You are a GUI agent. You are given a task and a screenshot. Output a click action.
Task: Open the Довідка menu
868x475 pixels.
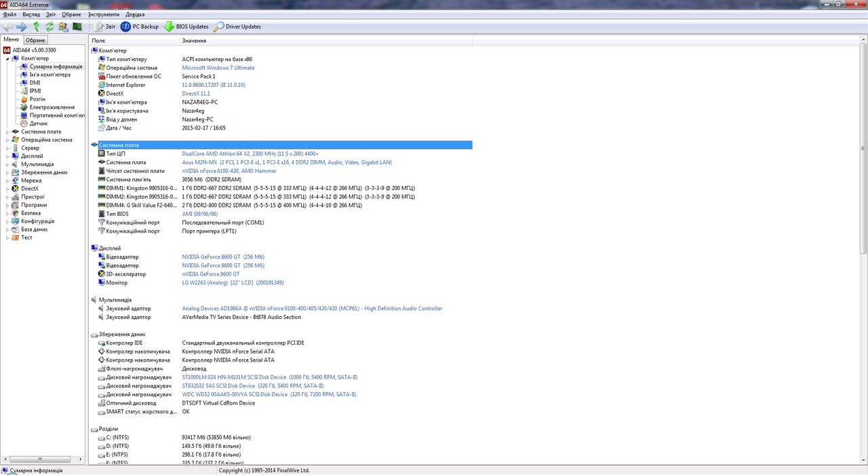135,14
